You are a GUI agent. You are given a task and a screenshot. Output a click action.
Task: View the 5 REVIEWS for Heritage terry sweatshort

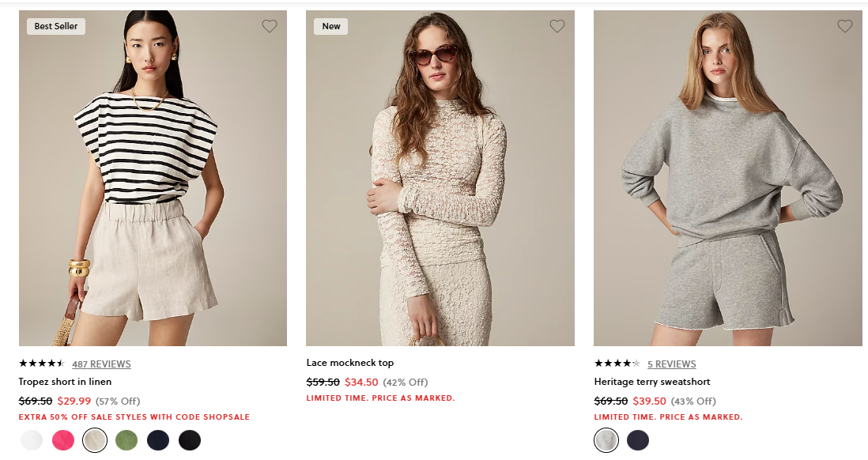click(672, 364)
